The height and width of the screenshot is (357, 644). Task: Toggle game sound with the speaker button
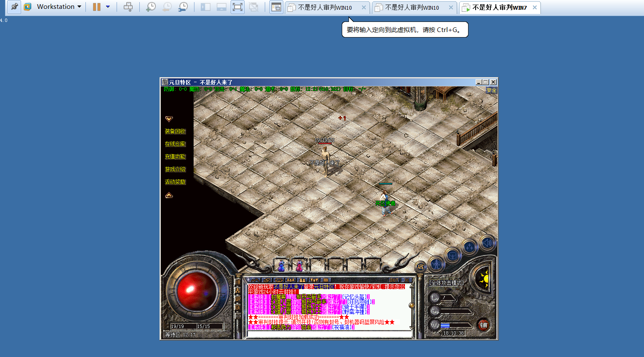point(487,243)
